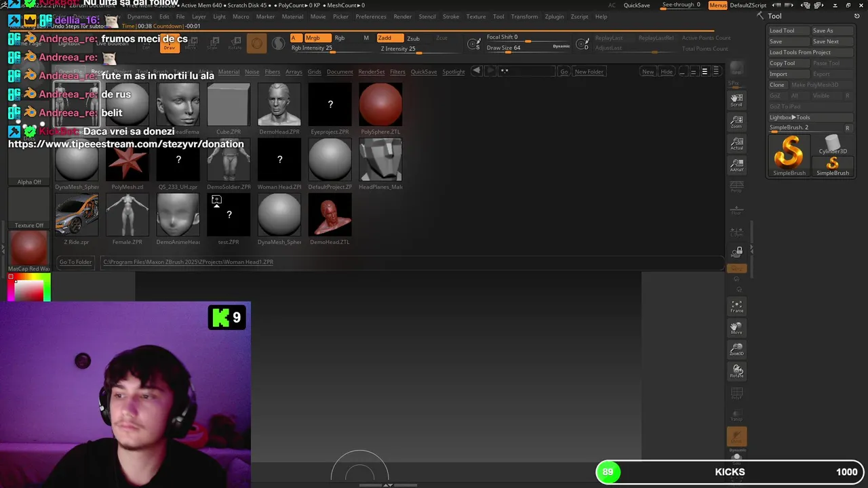Open the Zplugin menu
This screenshot has height=488, width=868.
(x=554, y=16)
